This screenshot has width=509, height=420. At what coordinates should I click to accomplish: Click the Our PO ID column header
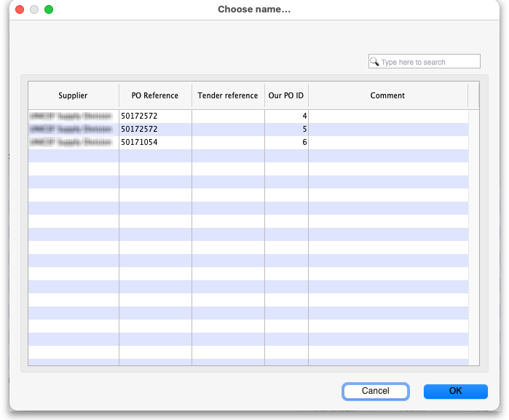coord(285,95)
